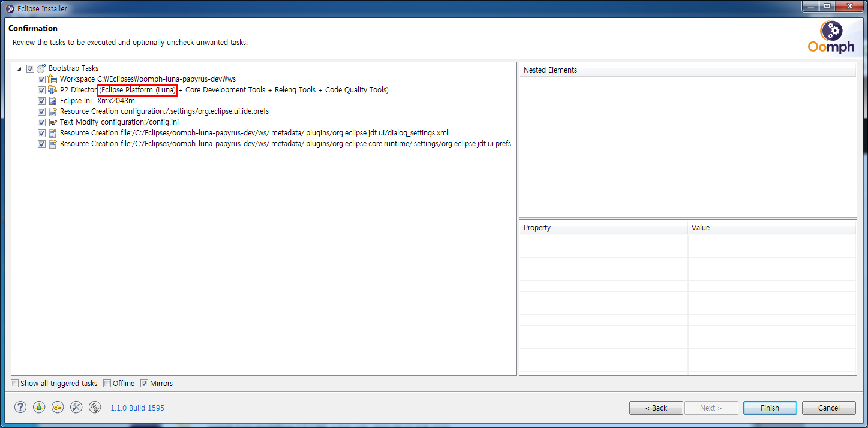Disable the Mirrors checkbox
This screenshot has width=868, height=428.
point(145,384)
